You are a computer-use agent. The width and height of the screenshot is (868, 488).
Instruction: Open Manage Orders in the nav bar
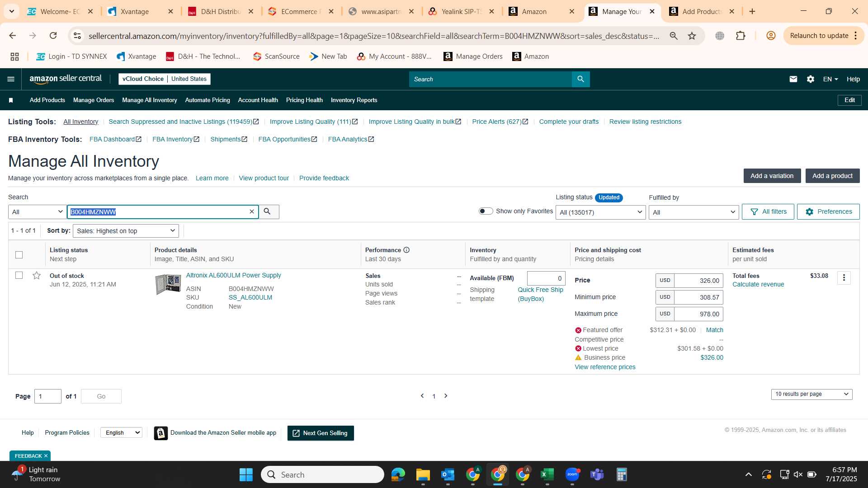94,100
